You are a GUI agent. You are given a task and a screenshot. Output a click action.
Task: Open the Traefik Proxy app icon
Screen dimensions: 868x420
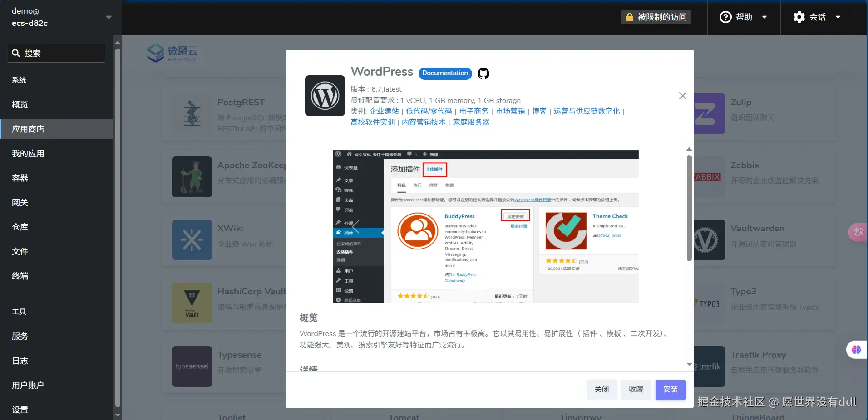709,366
